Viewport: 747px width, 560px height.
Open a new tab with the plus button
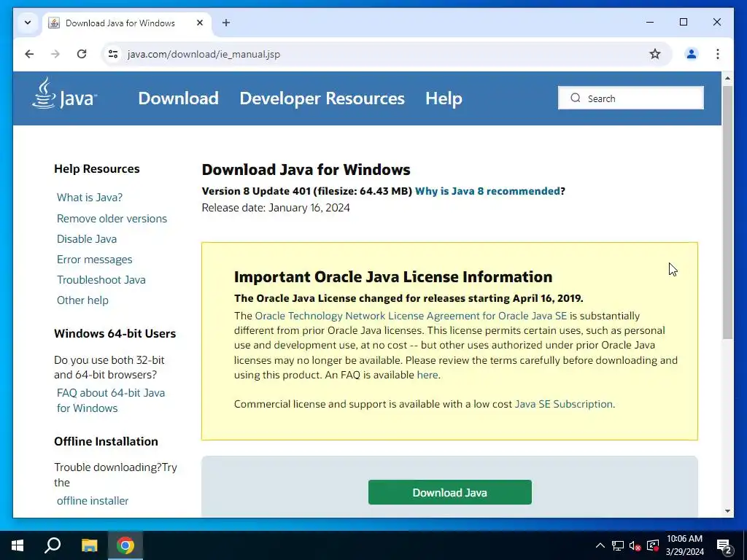pyautogui.click(x=226, y=23)
